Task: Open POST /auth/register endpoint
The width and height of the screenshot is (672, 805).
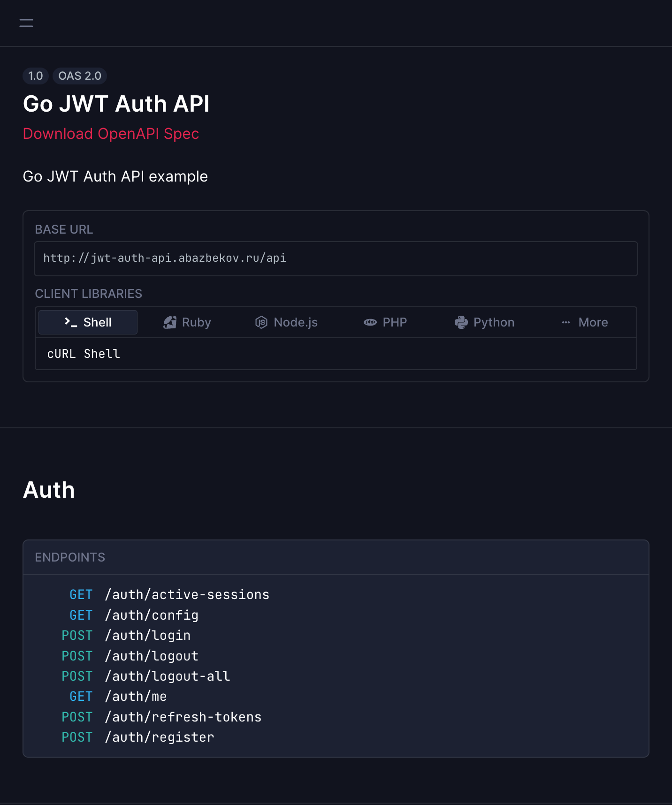Action: click(x=138, y=737)
